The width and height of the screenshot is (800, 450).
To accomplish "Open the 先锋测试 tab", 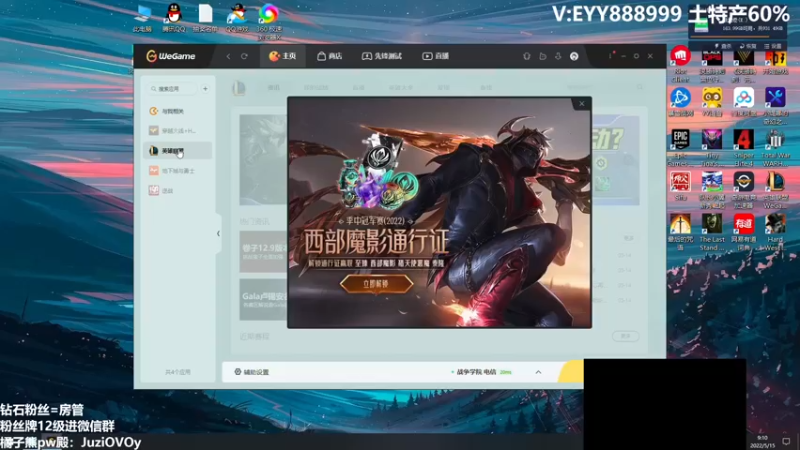I will (382, 56).
